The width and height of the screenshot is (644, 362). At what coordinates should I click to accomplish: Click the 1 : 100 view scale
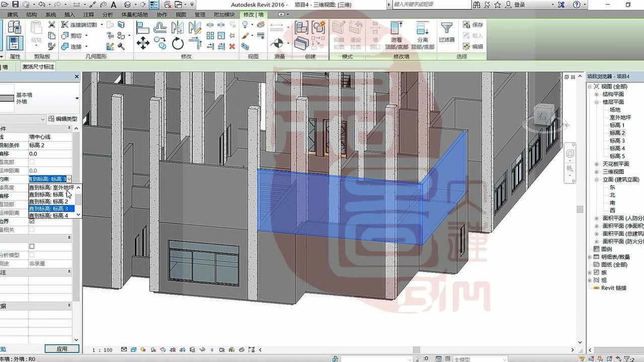pos(103,350)
